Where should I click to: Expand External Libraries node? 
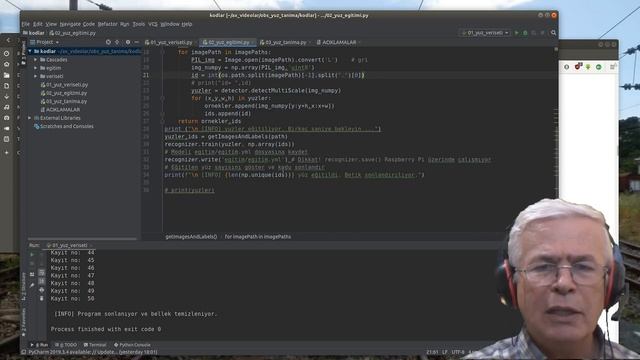pyautogui.click(x=30, y=118)
